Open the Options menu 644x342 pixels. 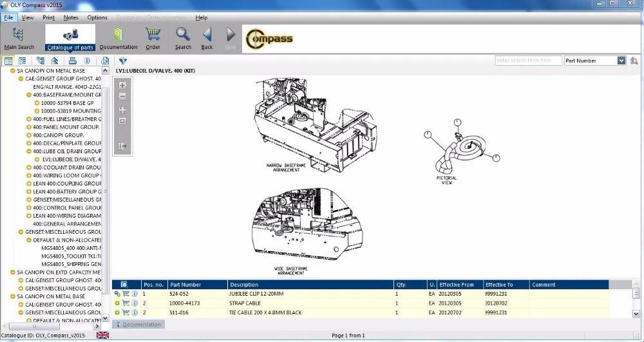pos(97,17)
